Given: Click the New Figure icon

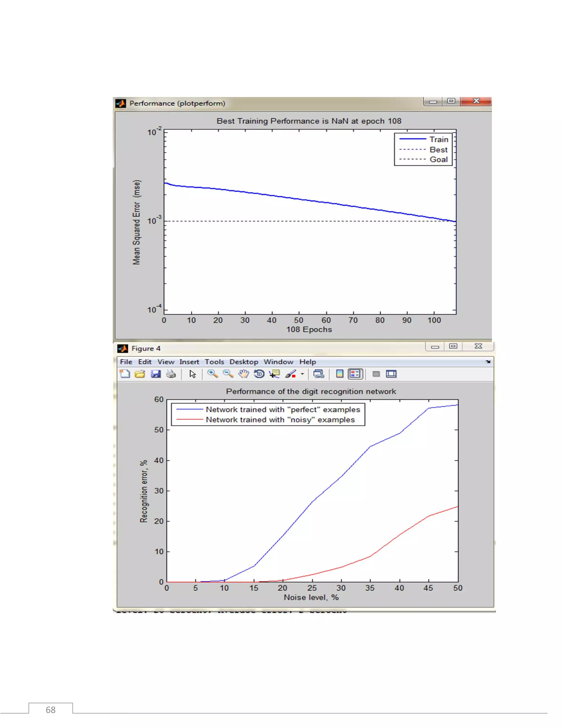Looking at the screenshot, I should (x=125, y=374).
